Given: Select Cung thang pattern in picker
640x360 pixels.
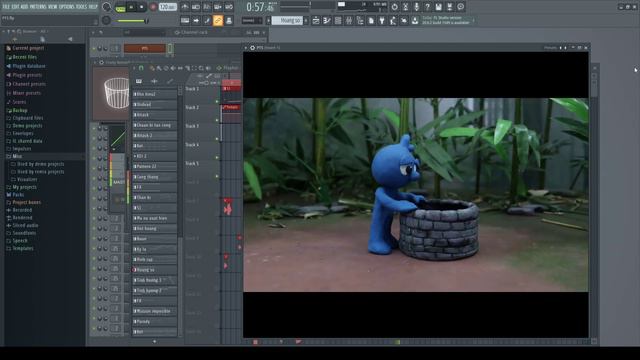Looking at the screenshot, I should [155, 177].
